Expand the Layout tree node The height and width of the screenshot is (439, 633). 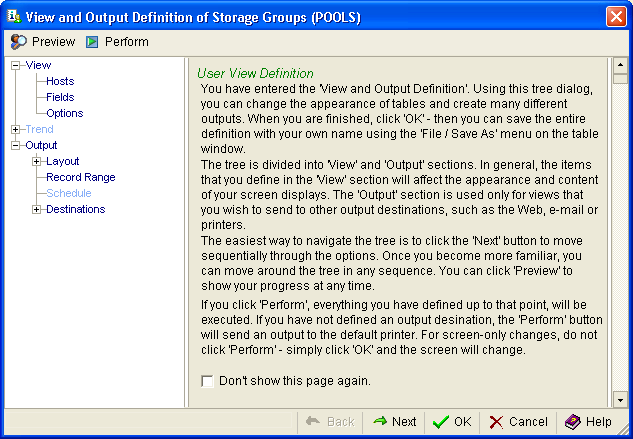click(36, 162)
